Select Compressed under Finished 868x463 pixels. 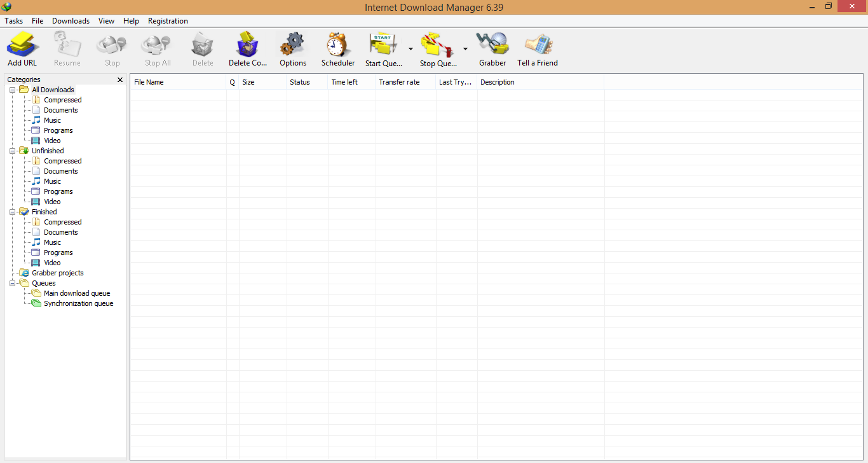pos(62,222)
